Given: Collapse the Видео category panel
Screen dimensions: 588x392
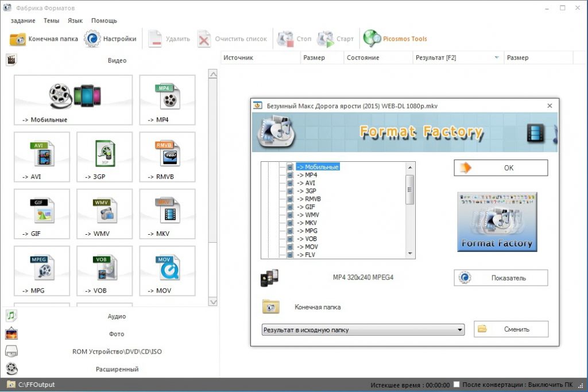Looking at the screenshot, I should pos(117,60).
